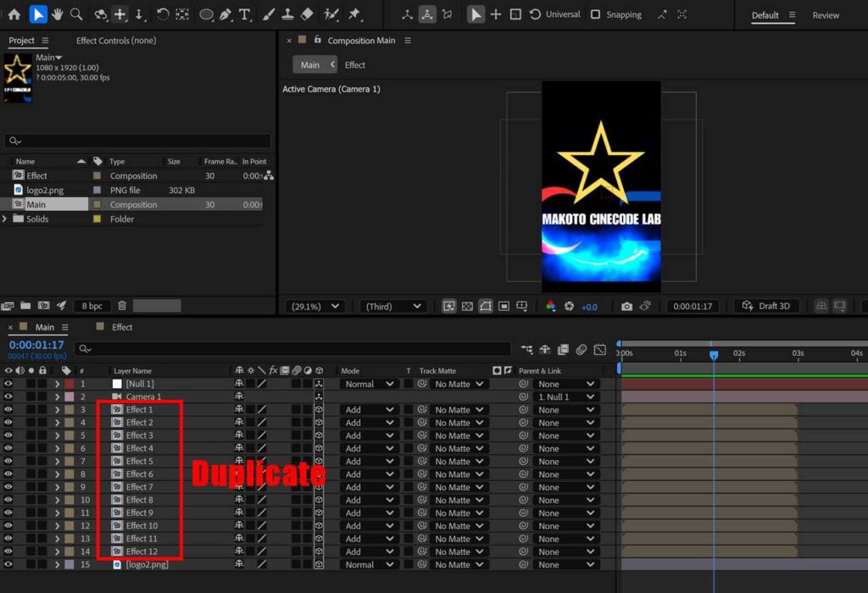
Task: Click the current time indicator playhead
Action: pos(714,355)
